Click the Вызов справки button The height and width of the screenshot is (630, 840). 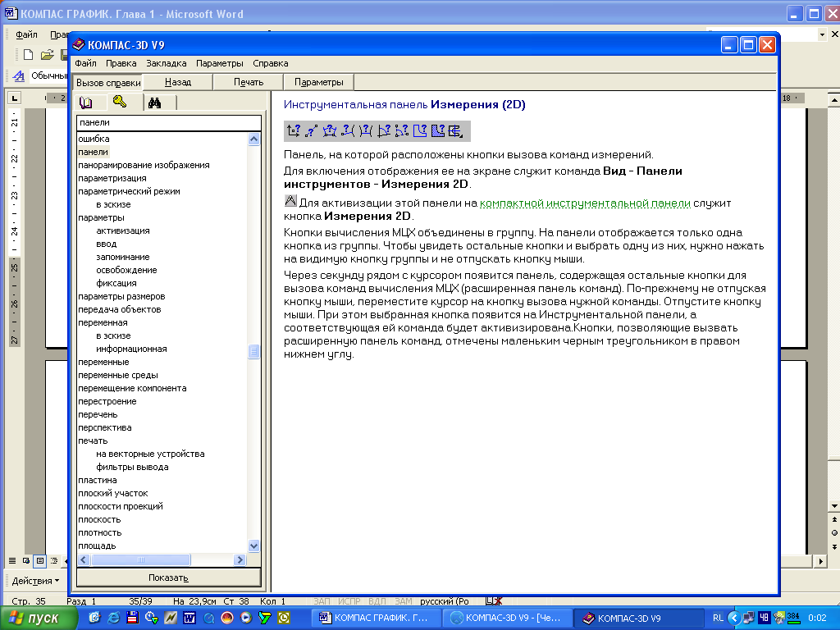tap(108, 83)
